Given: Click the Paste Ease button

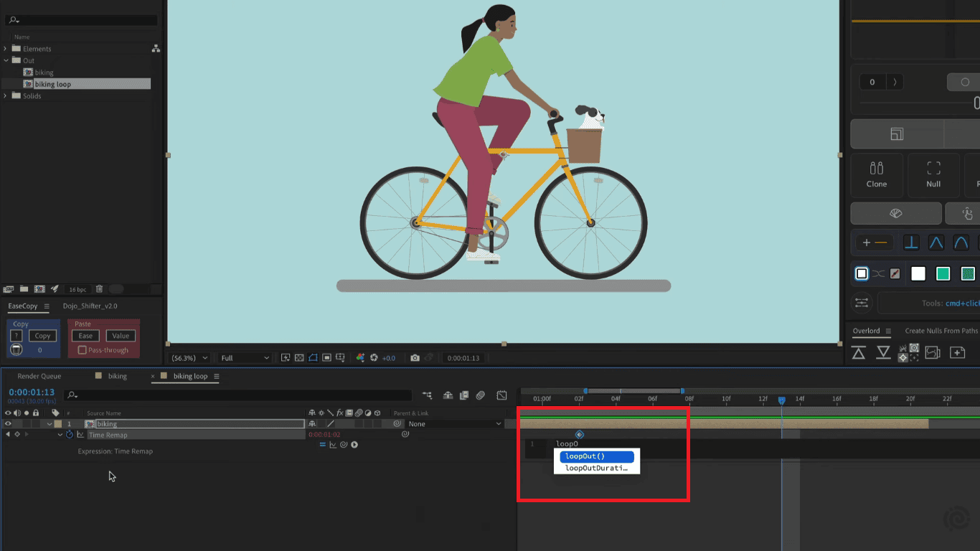Looking at the screenshot, I should click(85, 336).
